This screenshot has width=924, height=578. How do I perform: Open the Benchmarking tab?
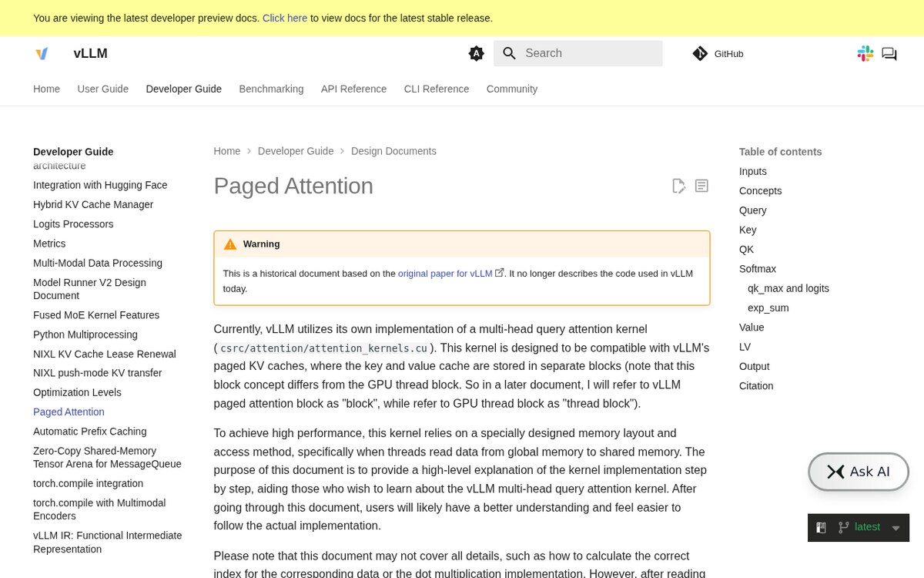(x=271, y=89)
